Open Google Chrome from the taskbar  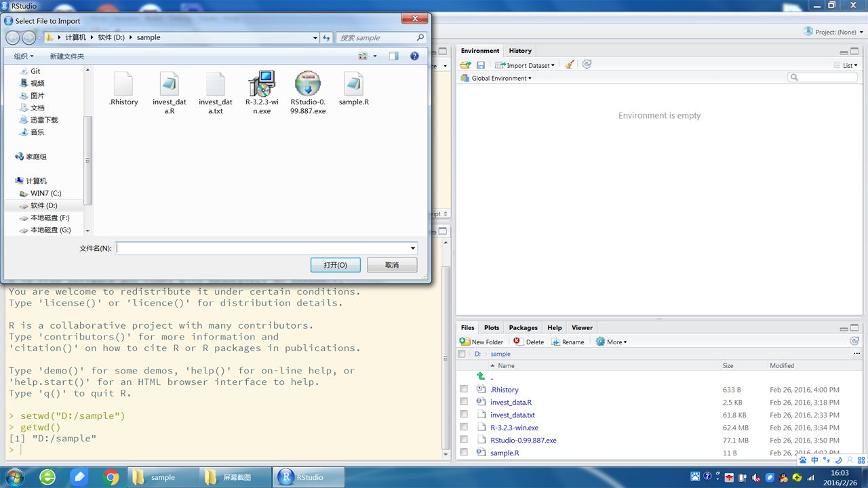tap(111, 477)
